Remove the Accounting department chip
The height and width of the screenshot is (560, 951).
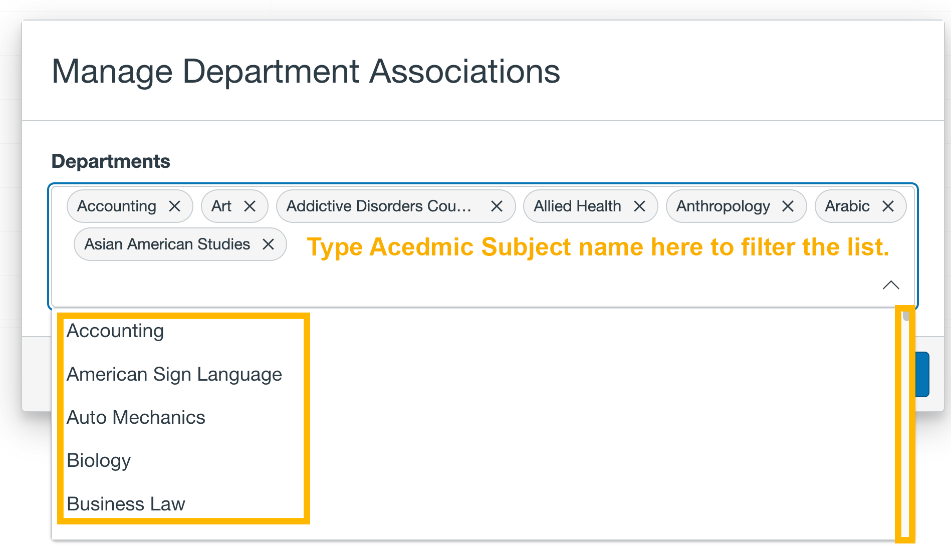point(174,206)
